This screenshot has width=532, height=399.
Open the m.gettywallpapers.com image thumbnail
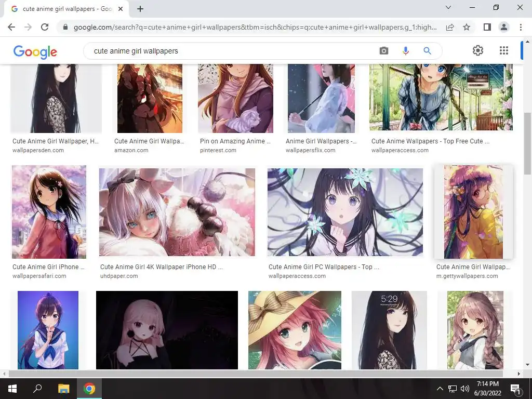point(473,212)
